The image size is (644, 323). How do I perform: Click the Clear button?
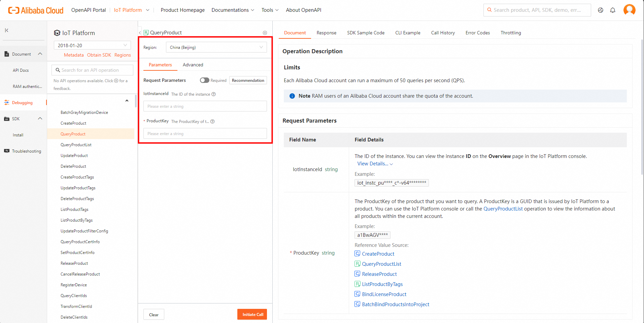[154, 314]
